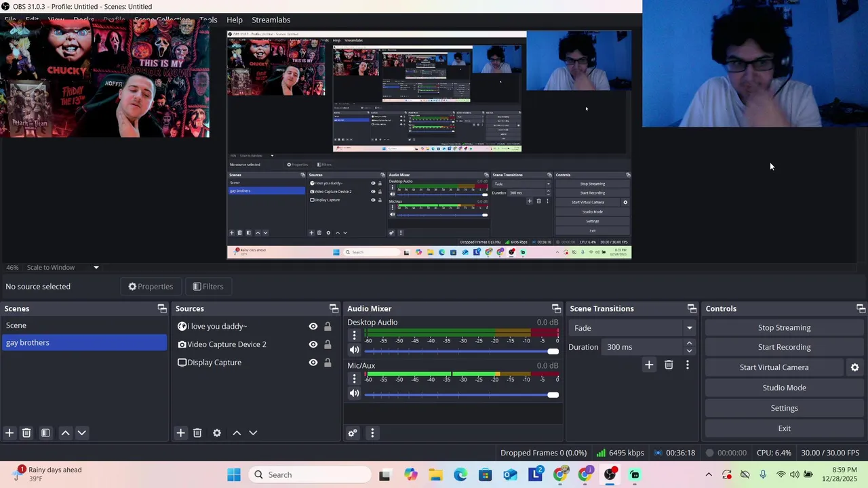Increase transition duration with up arrow
868x488 pixels.
[689, 343]
